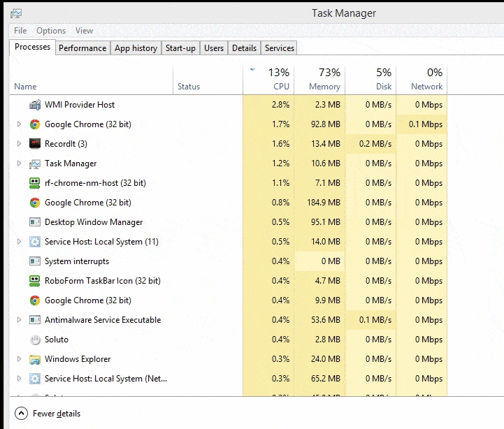Select the Processes tab
This screenshot has width=504, height=429.
pyautogui.click(x=32, y=47)
